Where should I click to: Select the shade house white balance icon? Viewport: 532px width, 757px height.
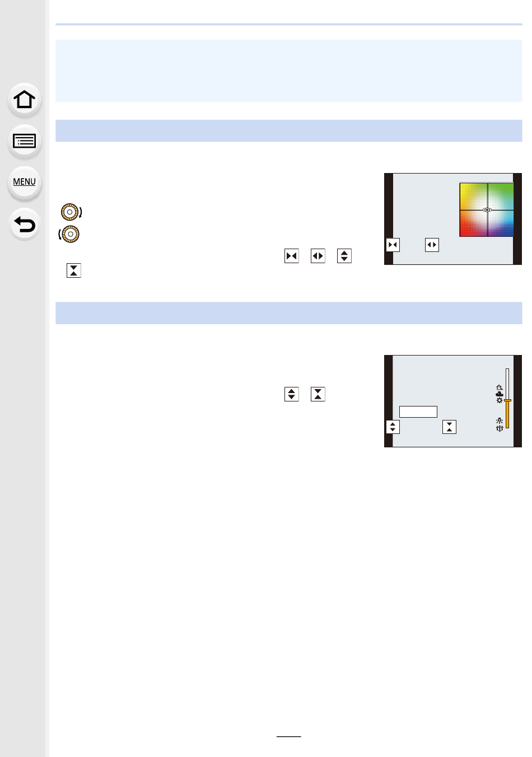[x=500, y=387]
